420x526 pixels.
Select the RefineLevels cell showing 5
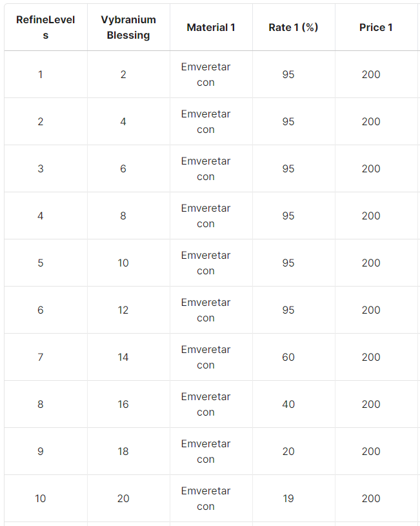(x=41, y=263)
